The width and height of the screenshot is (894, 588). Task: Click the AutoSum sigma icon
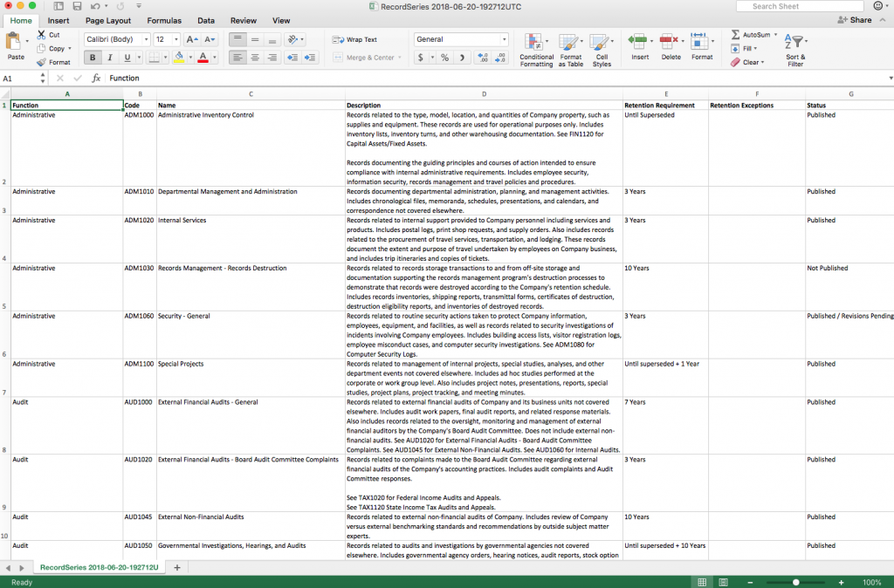click(735, 35)
